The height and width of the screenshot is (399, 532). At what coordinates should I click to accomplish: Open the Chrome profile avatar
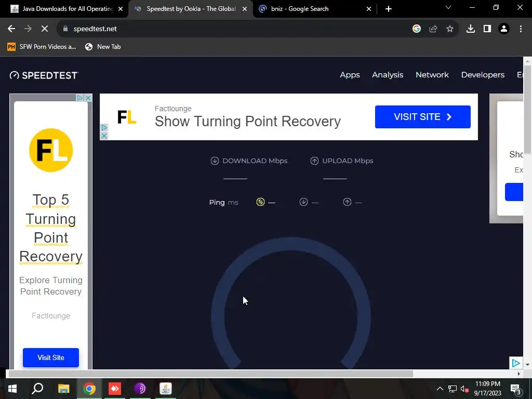tap(504, 29)
